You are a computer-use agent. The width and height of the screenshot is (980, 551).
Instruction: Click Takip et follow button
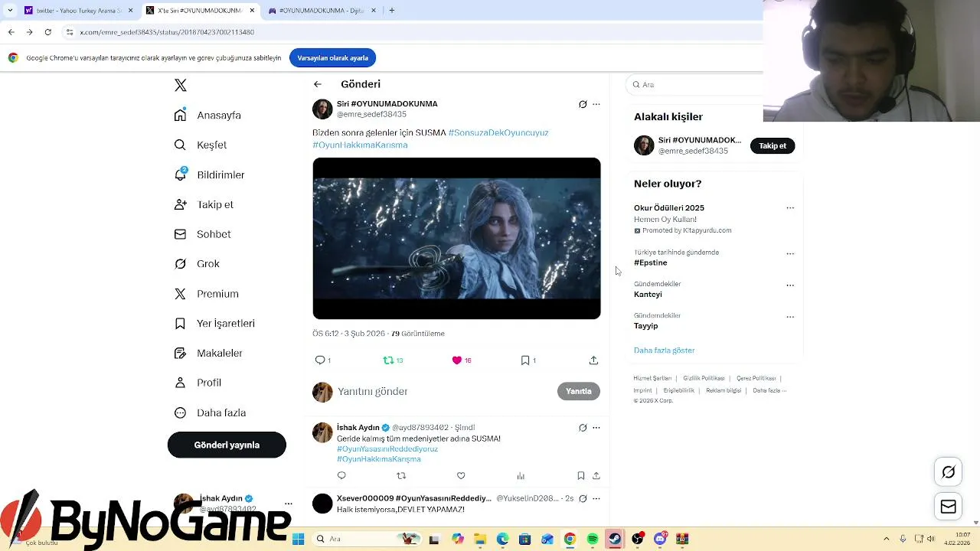tap(773, 145)
